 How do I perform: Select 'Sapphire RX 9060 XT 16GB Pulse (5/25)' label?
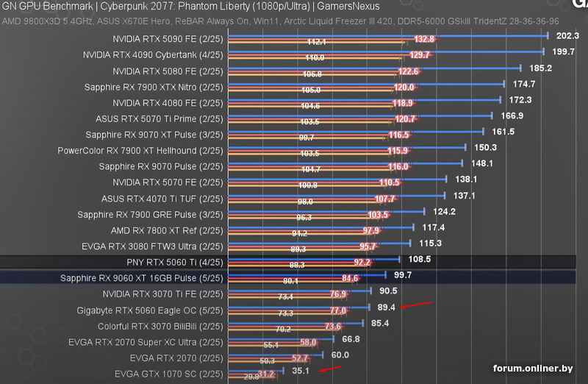[x=142, y=278]
